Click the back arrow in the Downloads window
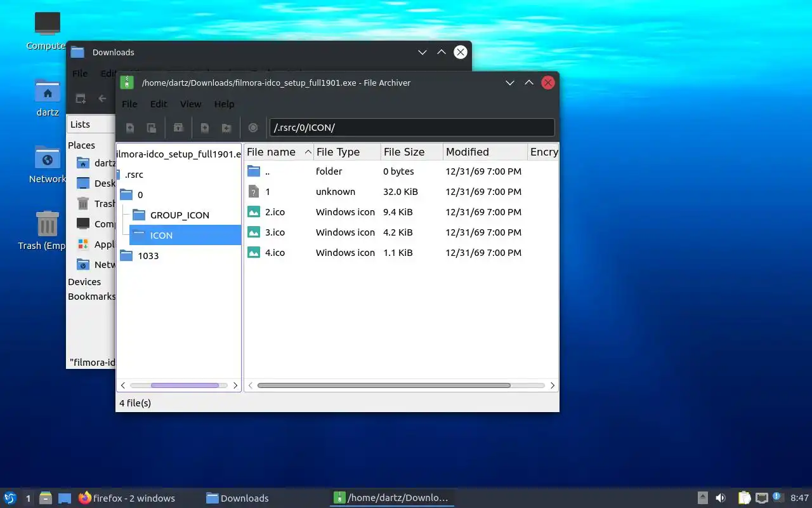The image size is (812, 508). click(x=102, y=98)
